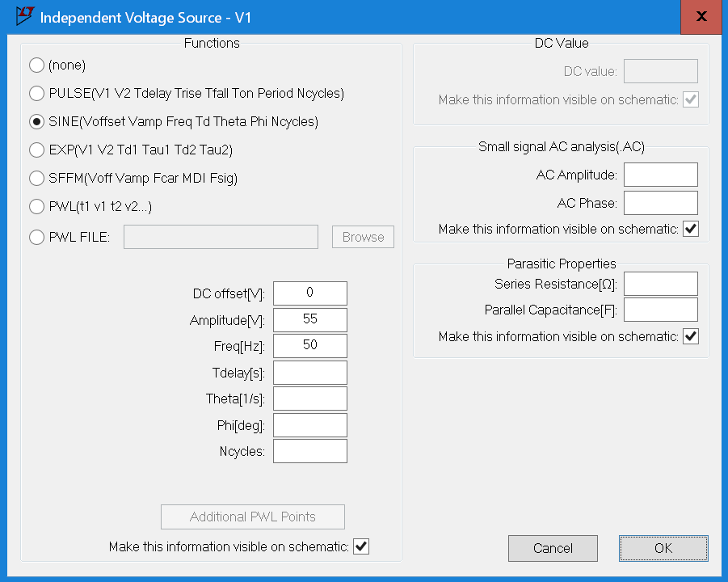The width and height of the screenshot is (728, 582).
Task: Click the AC Amplitude input field
Action: pos(660,175)
